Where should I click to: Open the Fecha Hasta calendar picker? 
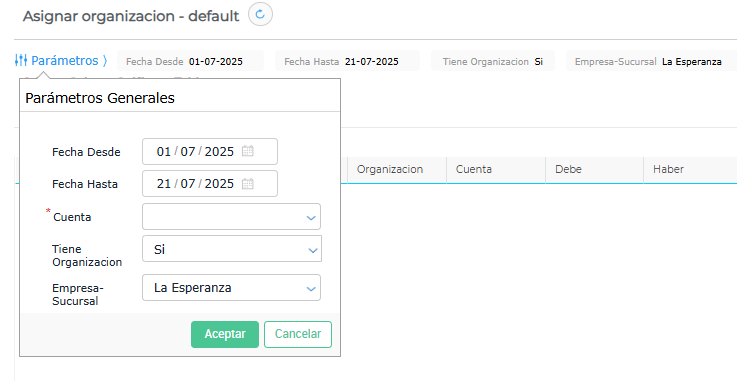point(248,184)
